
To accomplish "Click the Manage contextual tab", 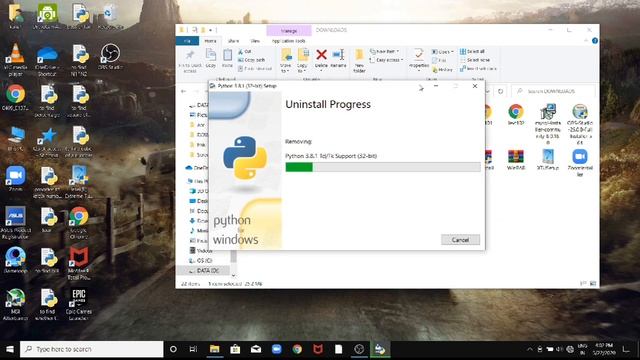I will (x=289, y=31).
